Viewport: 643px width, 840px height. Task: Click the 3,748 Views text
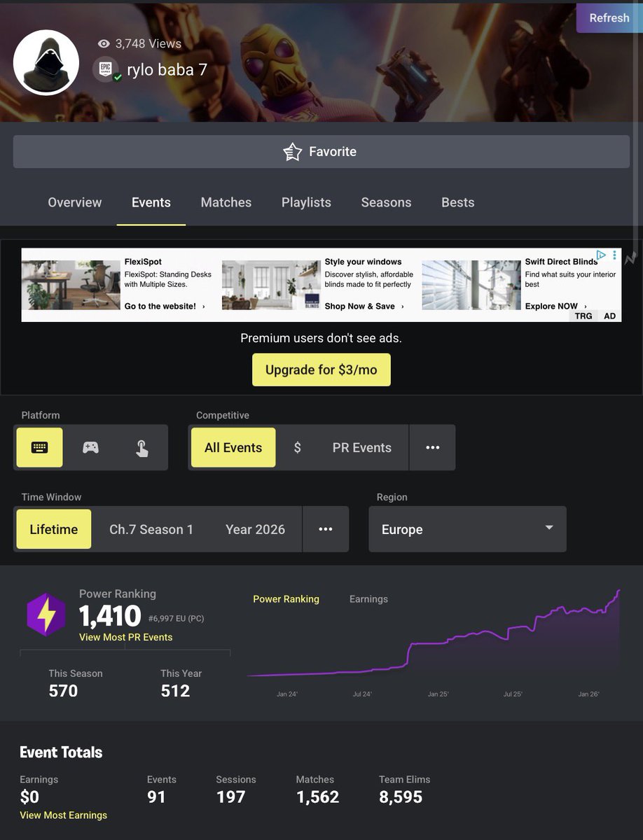(148, 43)
